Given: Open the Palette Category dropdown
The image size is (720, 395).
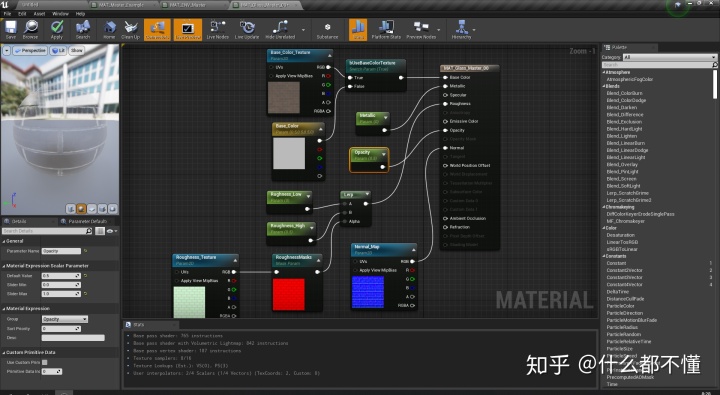Looking at the screenshot, I should tap(669, 57).
